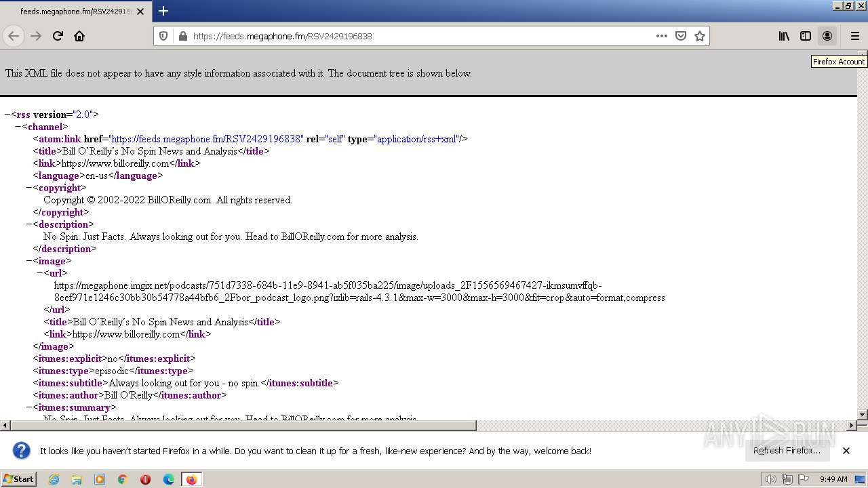Viewport: 868px width, 488px height.
Task: Open the volume control in system tray
Action: pos(770,479)
